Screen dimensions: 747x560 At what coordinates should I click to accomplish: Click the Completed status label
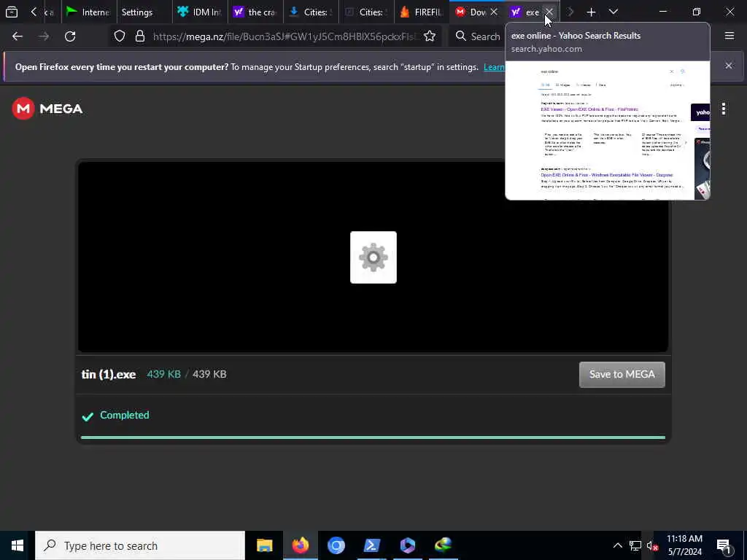click(x=124, y=415)
